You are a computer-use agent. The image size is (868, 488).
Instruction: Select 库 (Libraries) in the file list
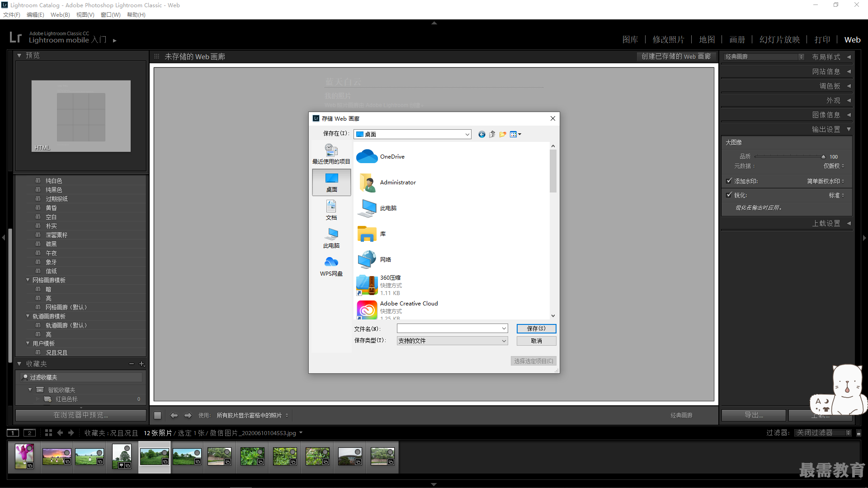point(371,234)
